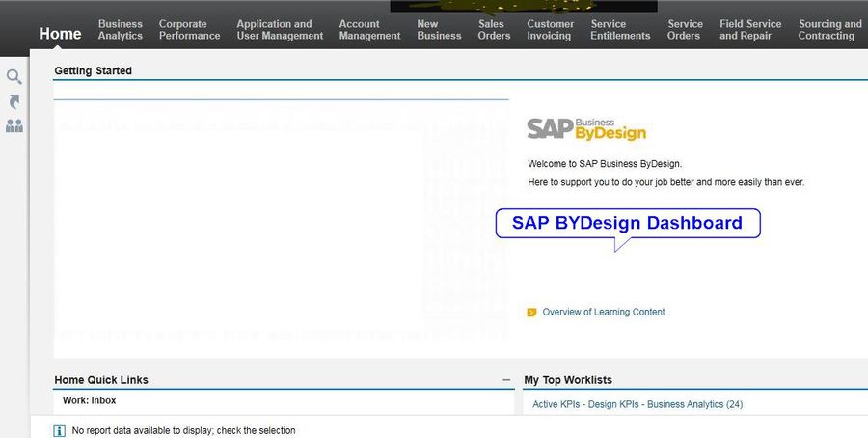
Task: Switch to Account Management
Action: 369,30
